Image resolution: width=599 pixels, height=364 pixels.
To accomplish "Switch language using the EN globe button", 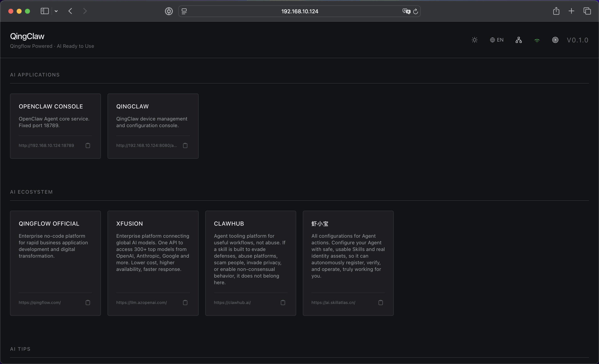I will point(497,40).
